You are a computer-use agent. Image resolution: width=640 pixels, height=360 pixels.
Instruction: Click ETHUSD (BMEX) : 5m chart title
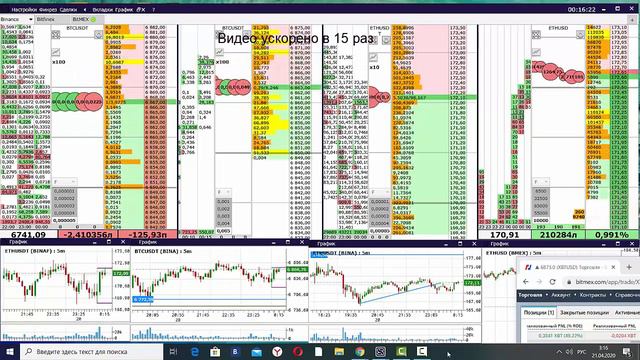[x=513, y=253]
